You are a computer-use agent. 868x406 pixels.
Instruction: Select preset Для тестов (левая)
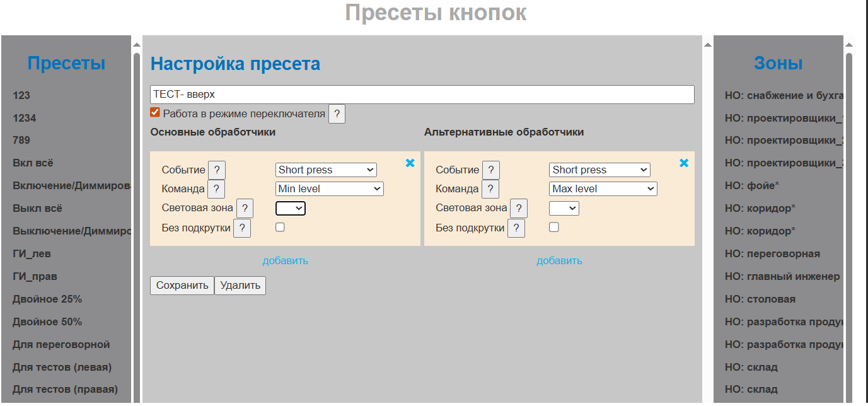(62, 368)
